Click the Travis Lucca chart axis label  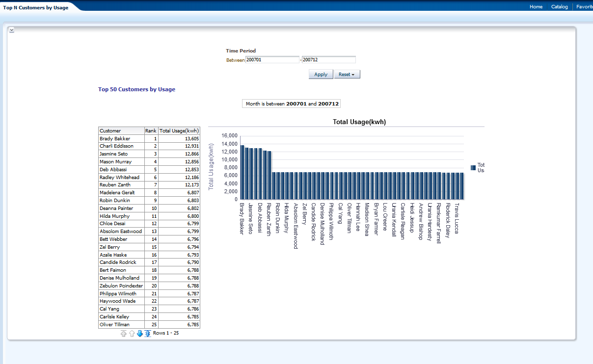click(457, 218)
